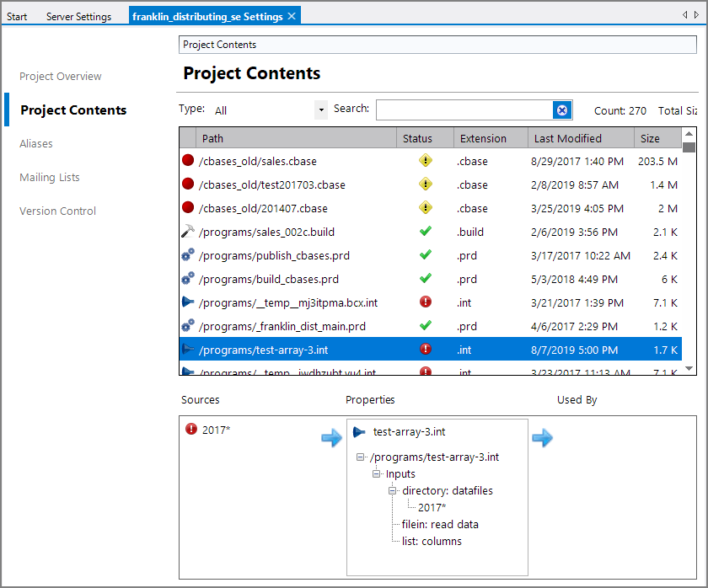Image resolution: width=708 pixels, height=588 pixels.
Task: Click the error icon beside 2017* in Sources
Action: [192, 430]
